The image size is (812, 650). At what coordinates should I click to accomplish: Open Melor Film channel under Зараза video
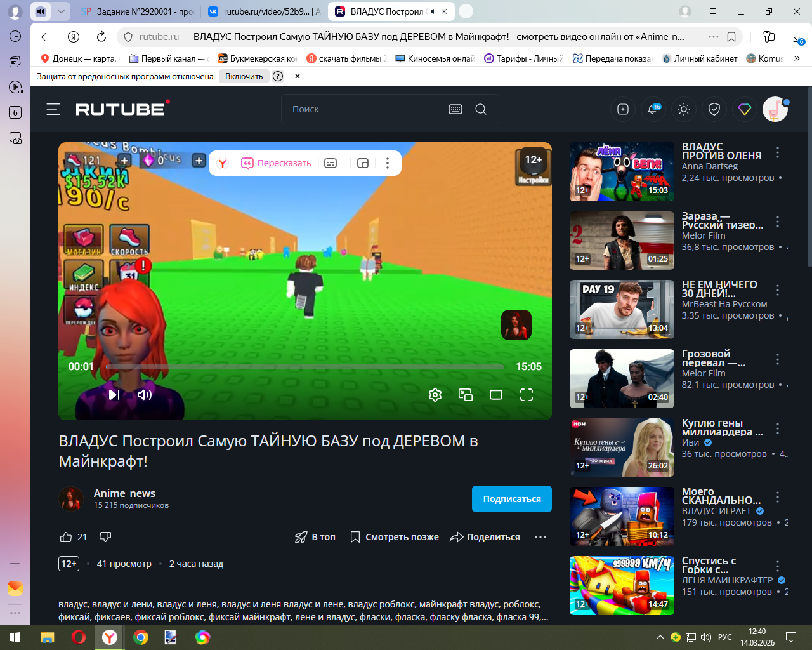[x=704, y=235]
